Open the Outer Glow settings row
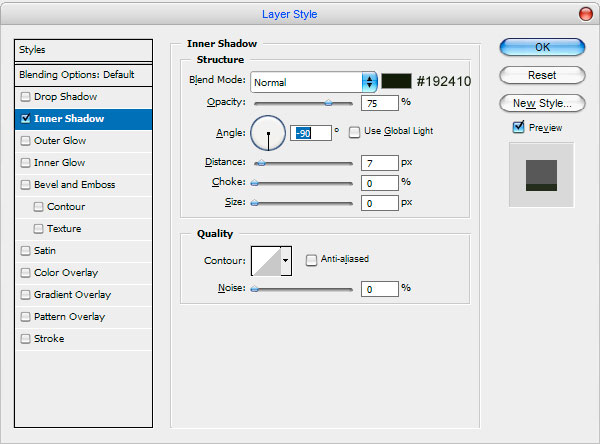Viewport: 600px width, 444px height. click(x=83, y=140)
